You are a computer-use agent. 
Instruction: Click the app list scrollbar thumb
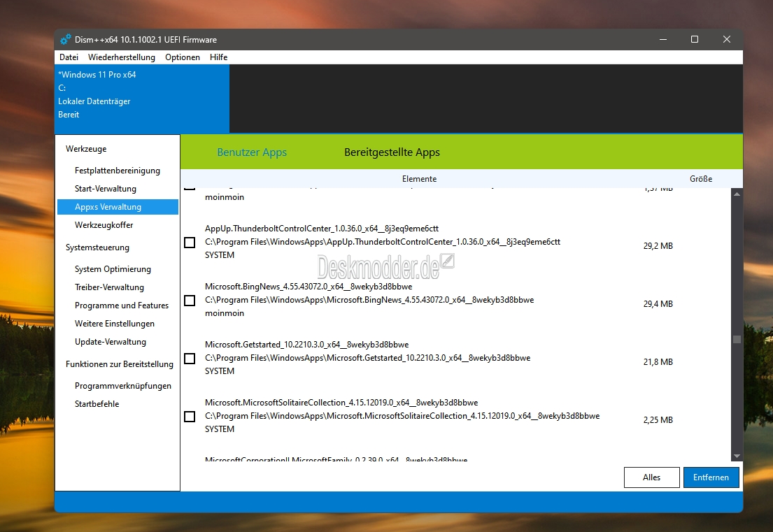[737, 339]
